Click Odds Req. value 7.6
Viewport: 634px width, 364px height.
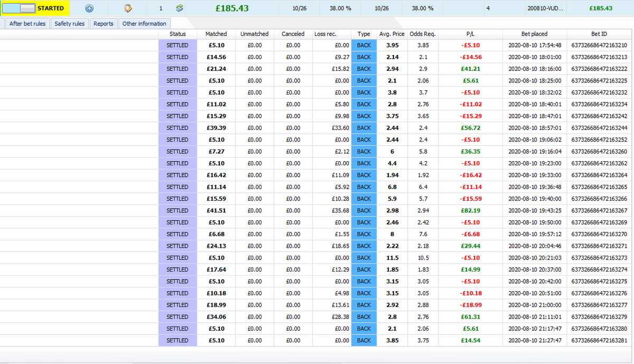tap(423, 234)
